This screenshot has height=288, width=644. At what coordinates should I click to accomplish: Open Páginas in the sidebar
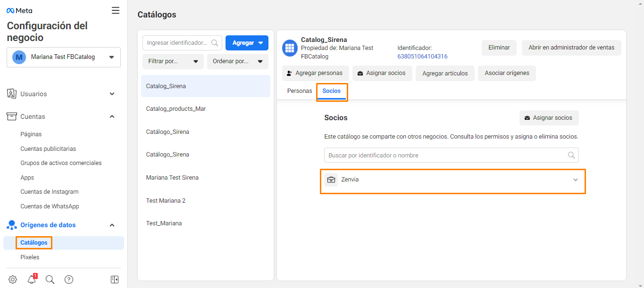31,134
